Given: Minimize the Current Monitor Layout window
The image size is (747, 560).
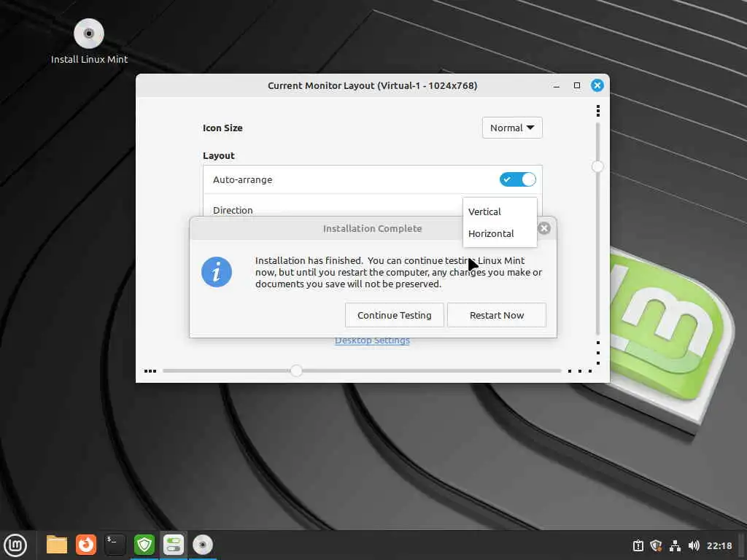Looking at the screenshot, I should coord(556,86).
